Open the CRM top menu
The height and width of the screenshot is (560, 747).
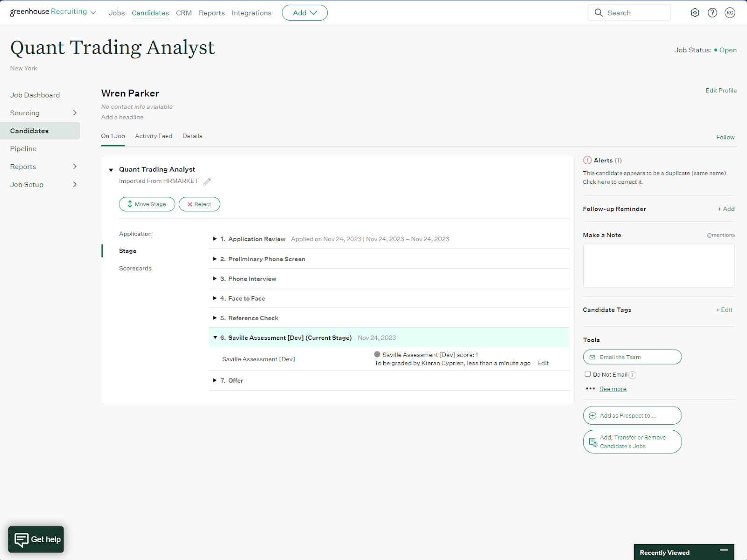[184, 13]
